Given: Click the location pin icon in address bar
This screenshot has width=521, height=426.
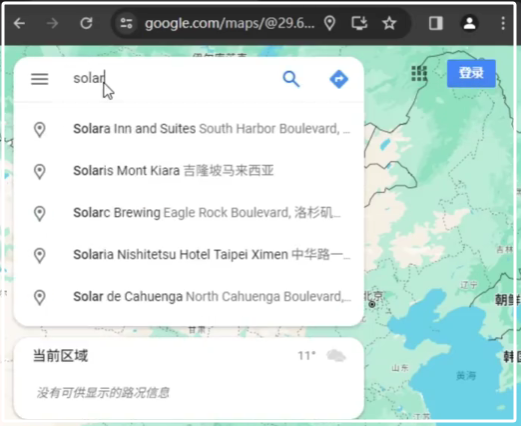Looking at the screenshot, I should 330,23.
